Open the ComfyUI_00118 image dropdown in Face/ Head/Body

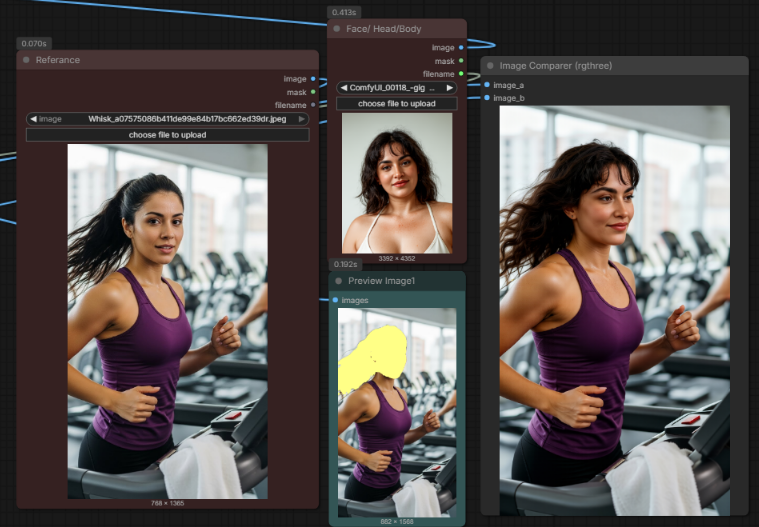[x=396, y=88]
